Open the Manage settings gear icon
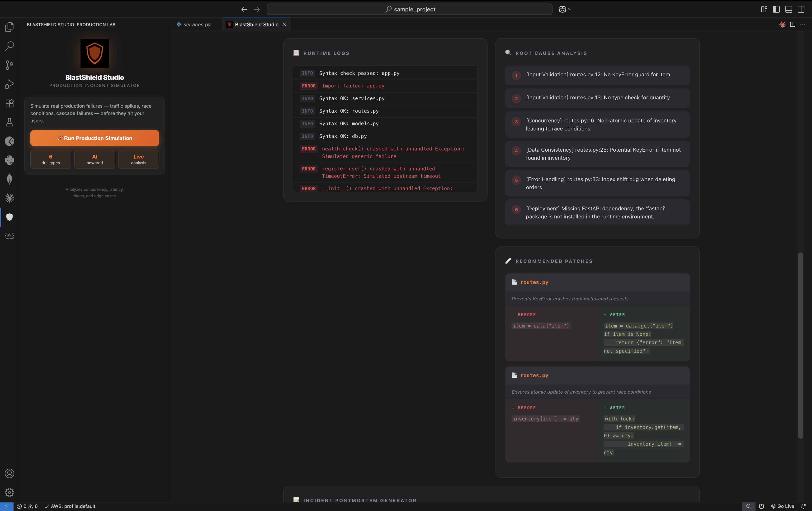Image resolution: width=812 pixels, height=511 pixels. click(x=9, y=492)
